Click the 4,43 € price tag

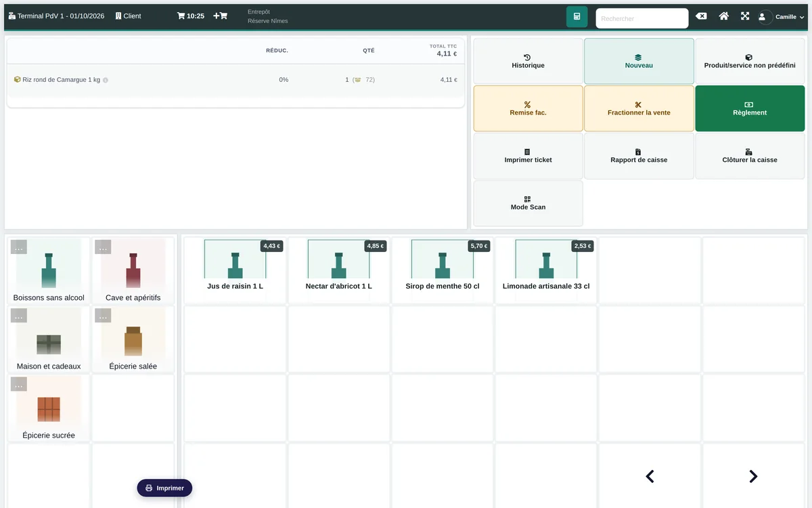pyautogui.click(x=272, y=246)
